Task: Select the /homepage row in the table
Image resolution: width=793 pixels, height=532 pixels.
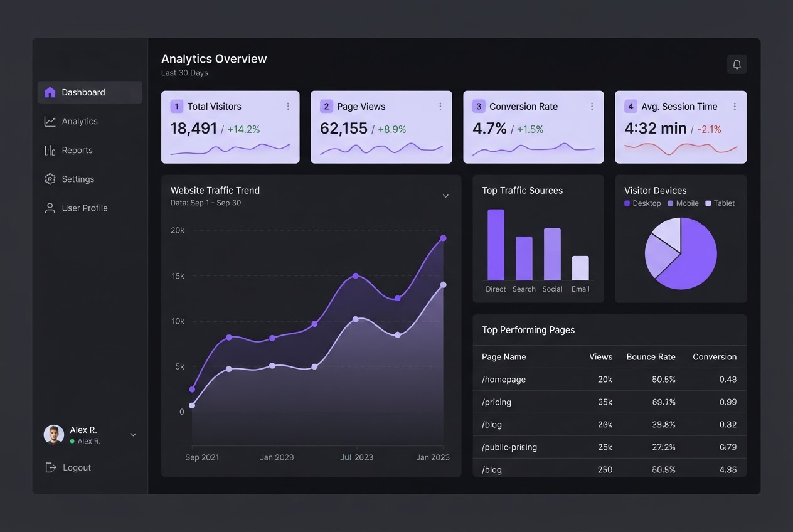Action: tap(609, 380)
